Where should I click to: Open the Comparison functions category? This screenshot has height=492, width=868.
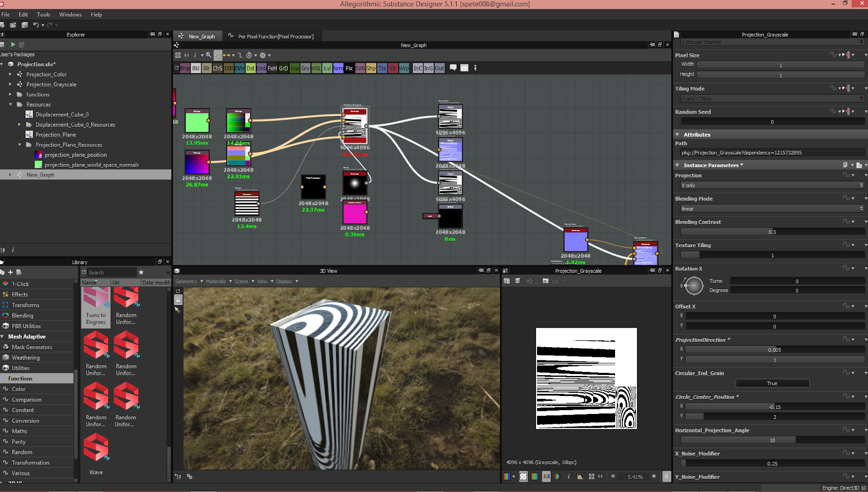[27, 400]
